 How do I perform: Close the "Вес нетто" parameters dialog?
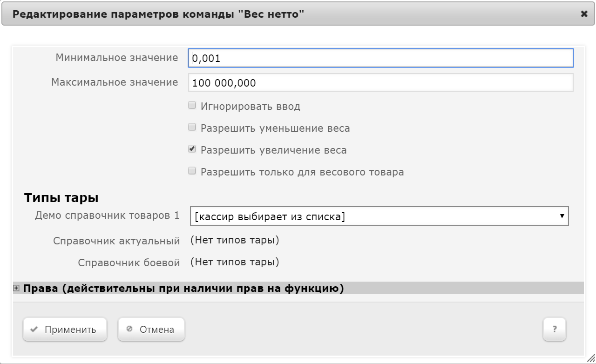584,14
